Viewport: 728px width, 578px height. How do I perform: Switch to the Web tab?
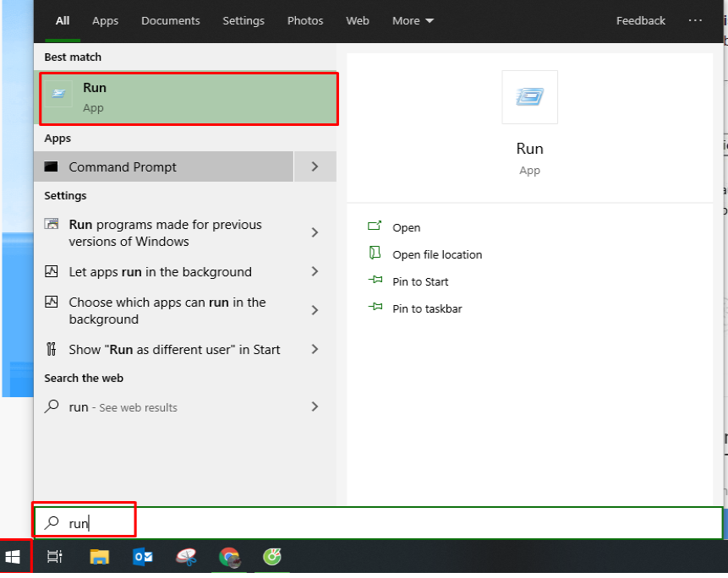click(x=358, y=21)
